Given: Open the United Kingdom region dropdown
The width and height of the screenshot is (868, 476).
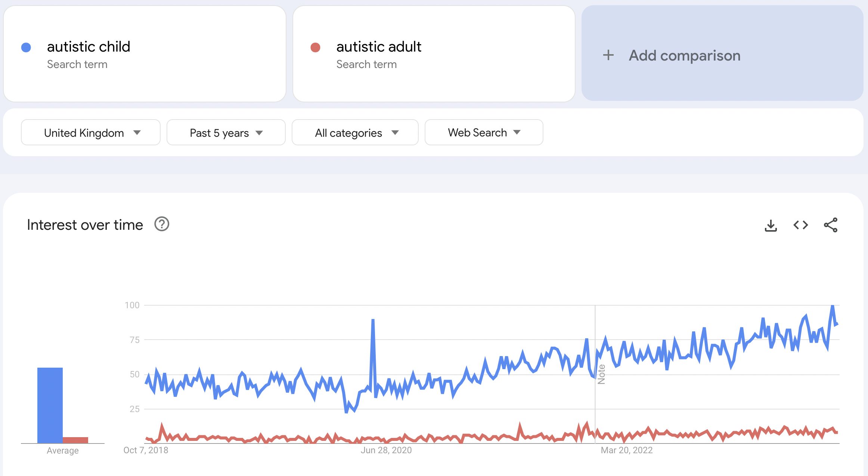Looking at the screenshot, I should pos(91,133).
